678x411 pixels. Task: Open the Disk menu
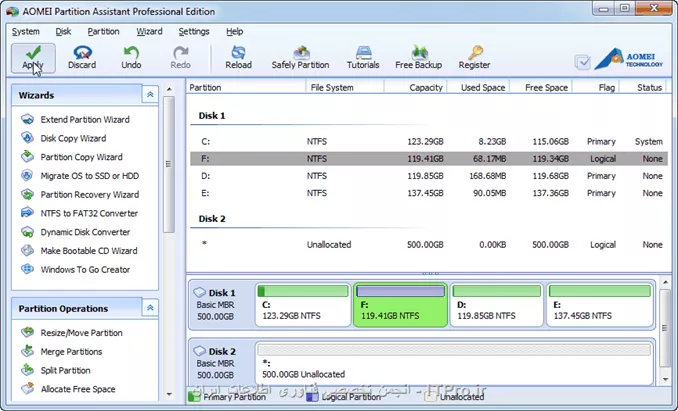(63, 32)
